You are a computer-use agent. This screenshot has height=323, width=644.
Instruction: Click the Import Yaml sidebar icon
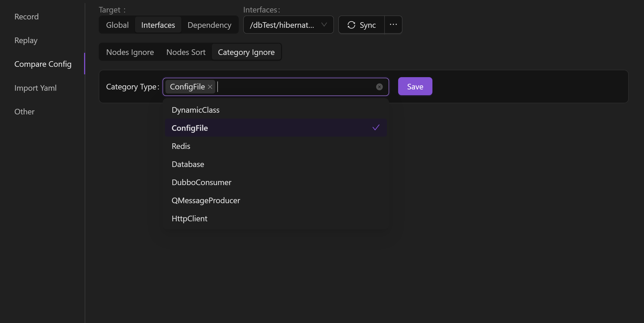35,87
